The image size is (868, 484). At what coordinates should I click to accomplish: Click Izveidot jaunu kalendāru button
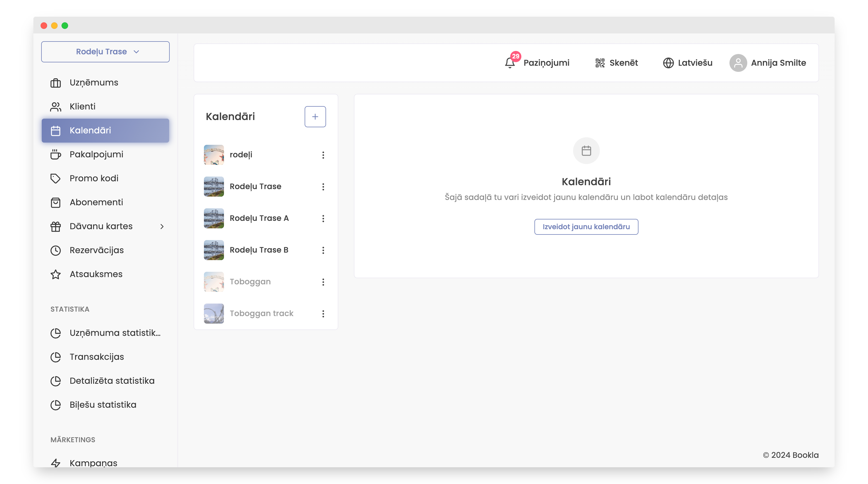coord(586,227)
